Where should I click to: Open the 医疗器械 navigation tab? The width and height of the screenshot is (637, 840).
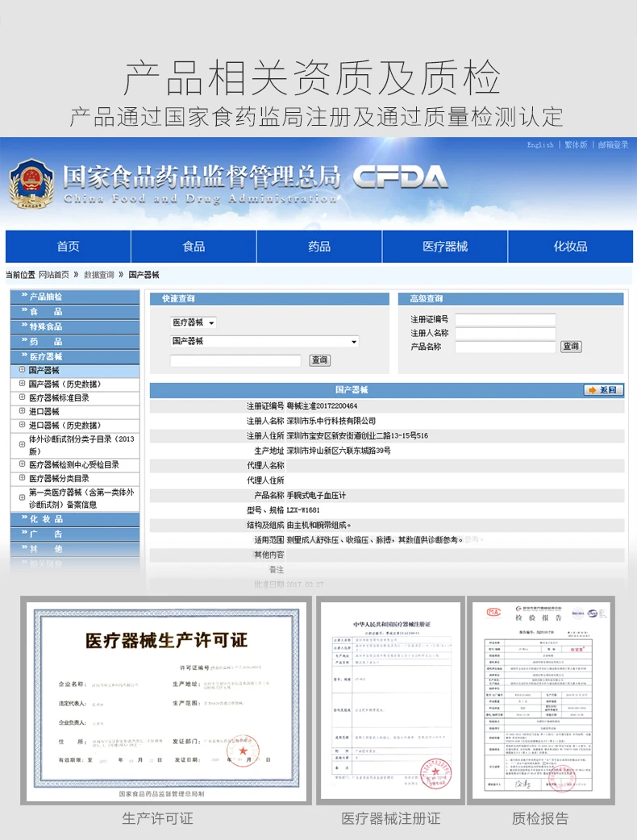tap(444, 247)
